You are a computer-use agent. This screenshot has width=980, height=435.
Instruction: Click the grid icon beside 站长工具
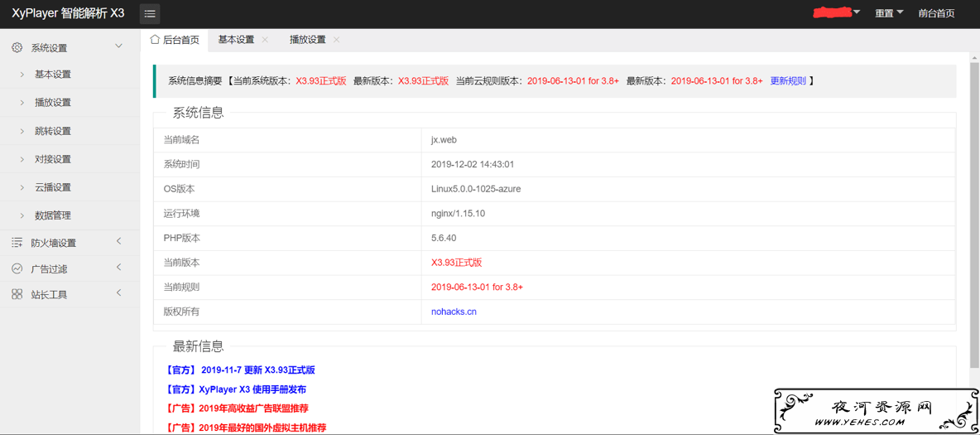(x=17, y=294)
